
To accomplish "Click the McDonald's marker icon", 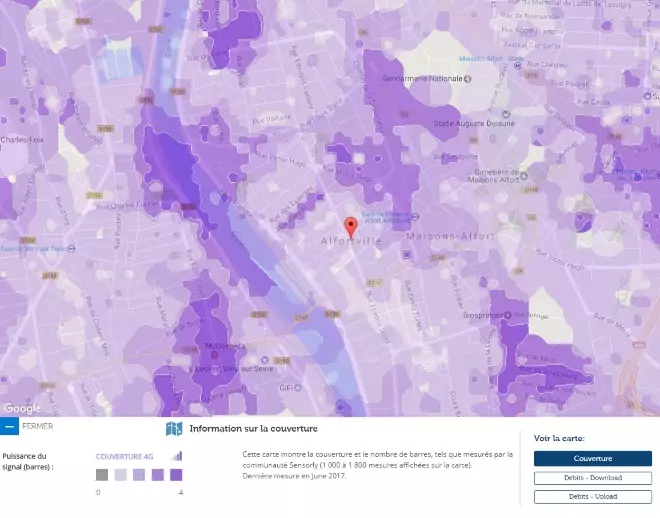I will point(214,355).
